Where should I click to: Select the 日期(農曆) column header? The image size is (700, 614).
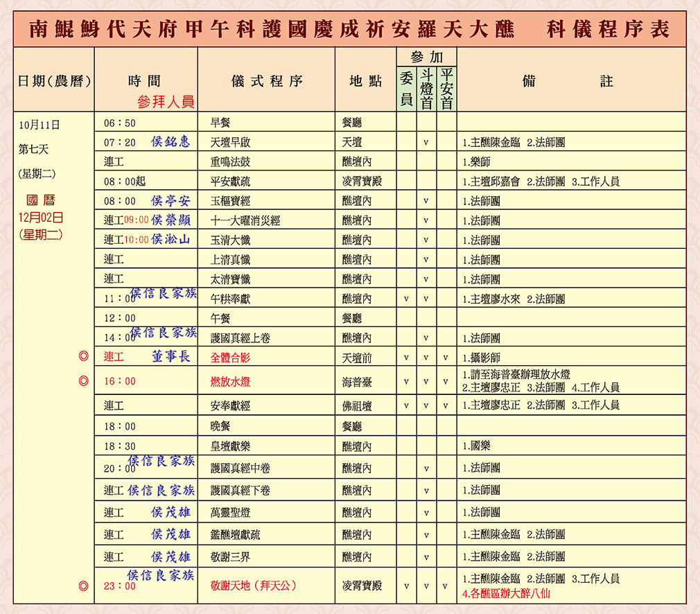pos(54,81)
